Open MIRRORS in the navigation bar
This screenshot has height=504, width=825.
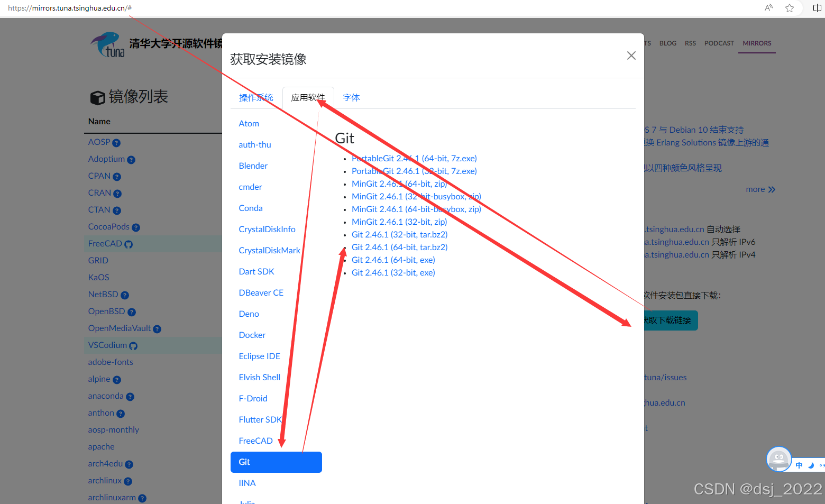click(757, 43)
